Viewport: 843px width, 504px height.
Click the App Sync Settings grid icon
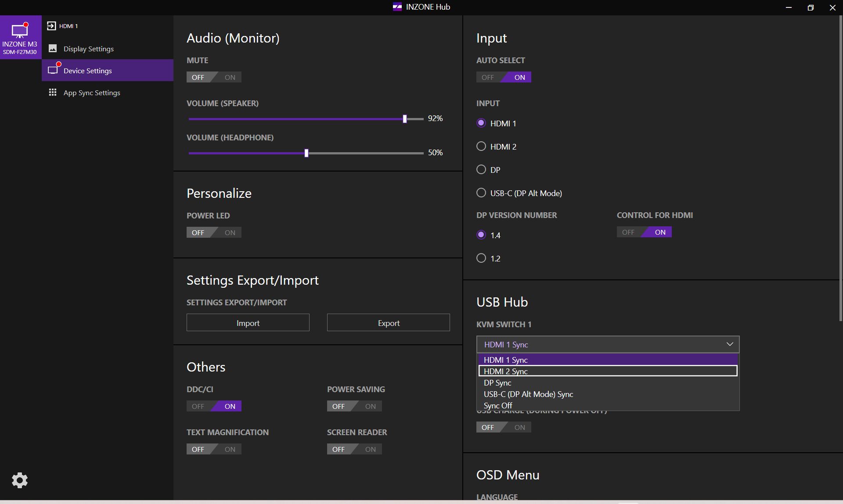[x=53, y=92]
